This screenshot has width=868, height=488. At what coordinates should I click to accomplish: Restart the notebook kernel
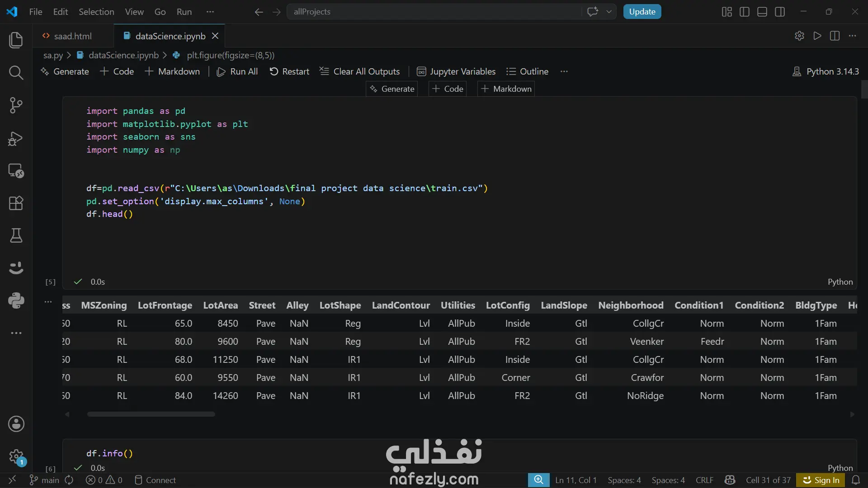289,71
